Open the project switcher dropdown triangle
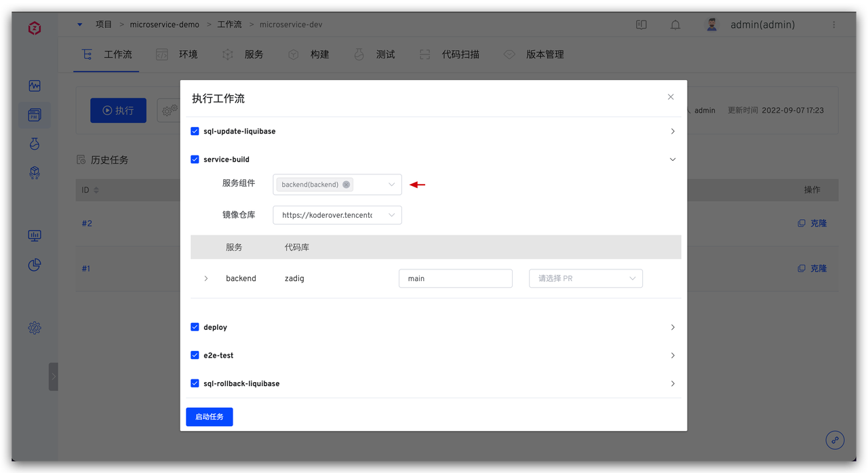 coord(79,24)
